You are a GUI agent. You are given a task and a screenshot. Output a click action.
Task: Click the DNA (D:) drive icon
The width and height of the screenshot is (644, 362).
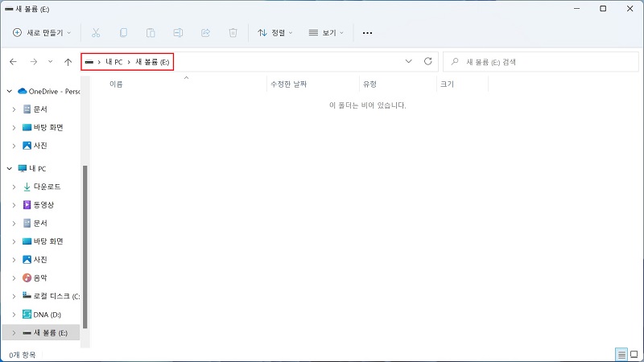[x=27, y=315]
